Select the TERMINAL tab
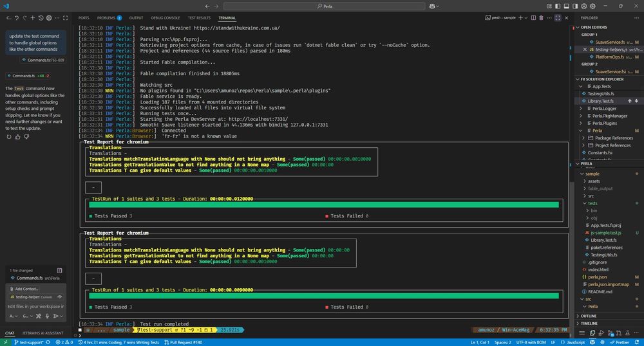The height and width of the screenshot is (346, 644). [227, 18]
